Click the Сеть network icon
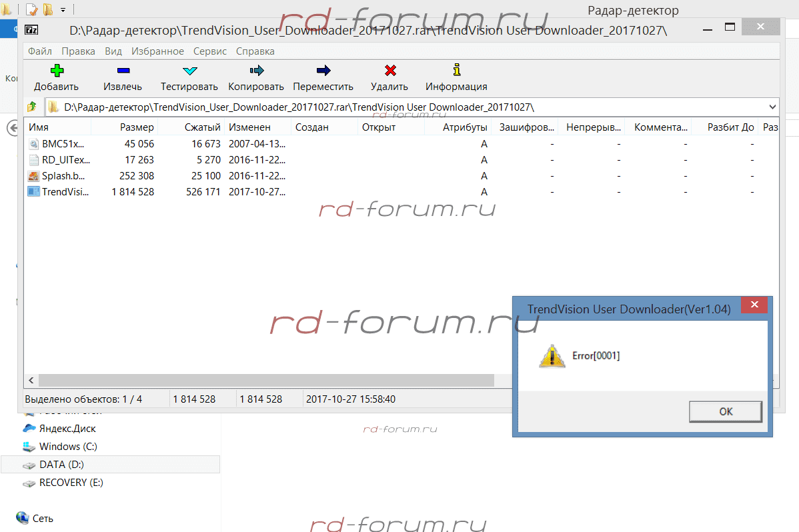The height and width of the screenshot is (532, 799). pos(22,518)
